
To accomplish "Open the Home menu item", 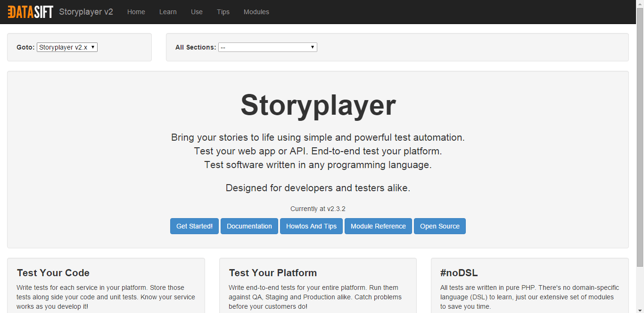I will click(x=136, y=12).
